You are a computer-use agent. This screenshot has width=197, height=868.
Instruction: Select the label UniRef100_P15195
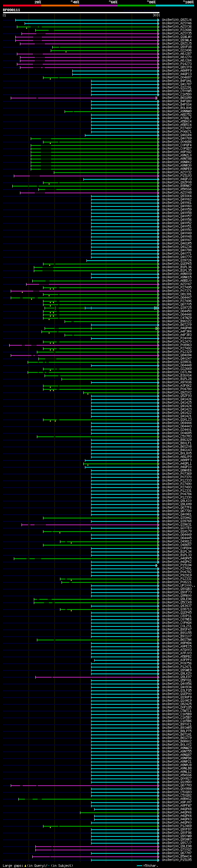pos(177,860)
